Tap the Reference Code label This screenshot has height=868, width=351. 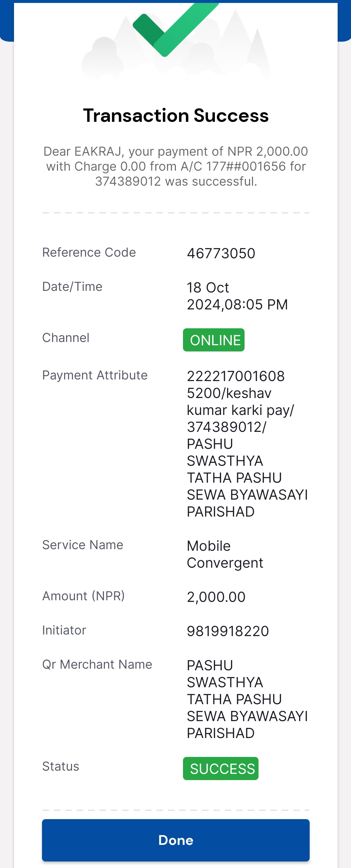click(89, 252)
